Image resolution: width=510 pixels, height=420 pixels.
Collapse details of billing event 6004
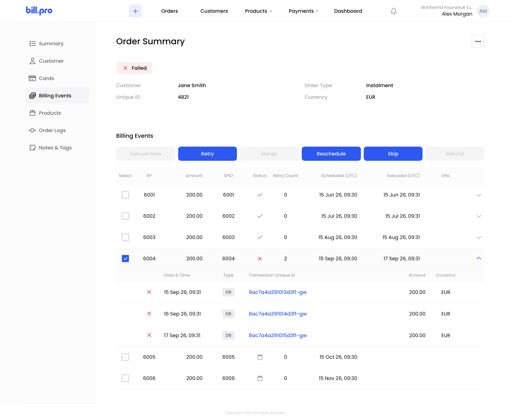click(x=478, y=258)
